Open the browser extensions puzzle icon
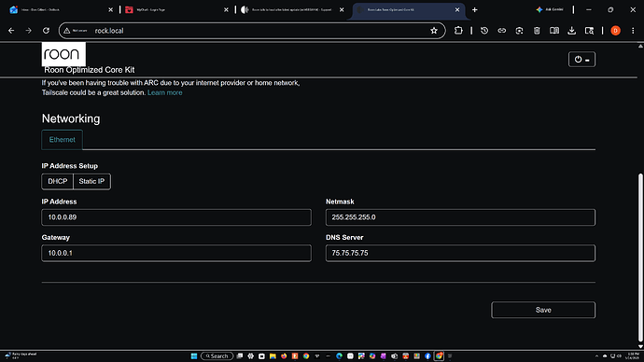This screenshot has height=362, width=644. pyautogui.click(x=458, y=31)
